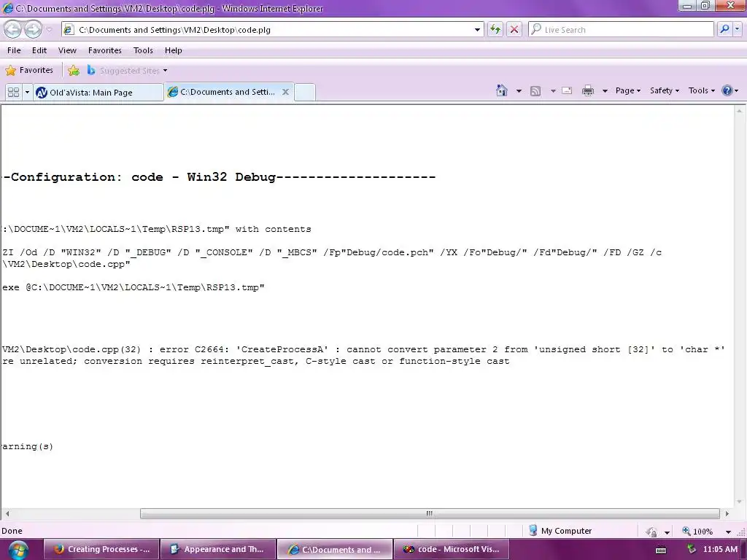
Task: Open search provider options dropdown
Action: [x=737, y=29]
